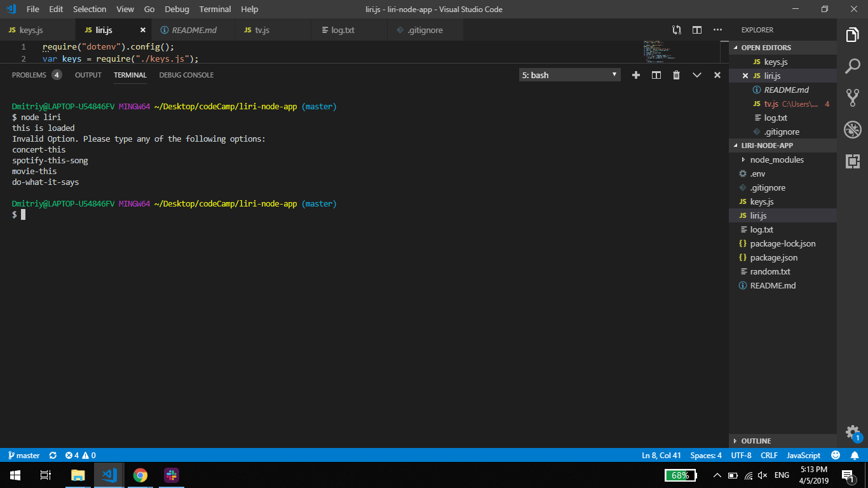868x488 pixels.
Task: Open the Explorer activity bar icon
Action: coord(852,35)
